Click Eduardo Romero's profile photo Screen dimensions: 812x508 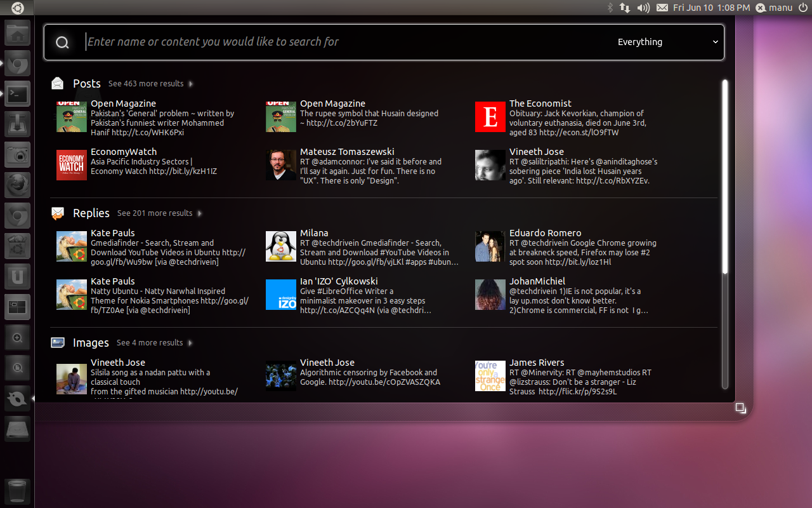[490, 246]
